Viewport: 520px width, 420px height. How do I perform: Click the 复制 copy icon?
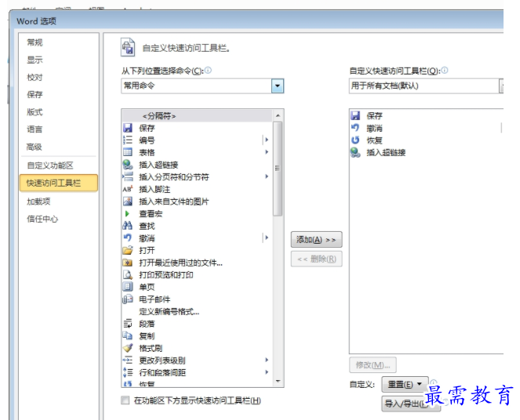pyautogui.click(x=128, y=336)
